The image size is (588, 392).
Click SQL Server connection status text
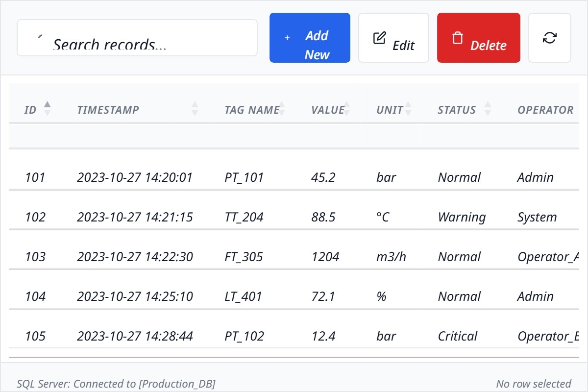[116, 384]
